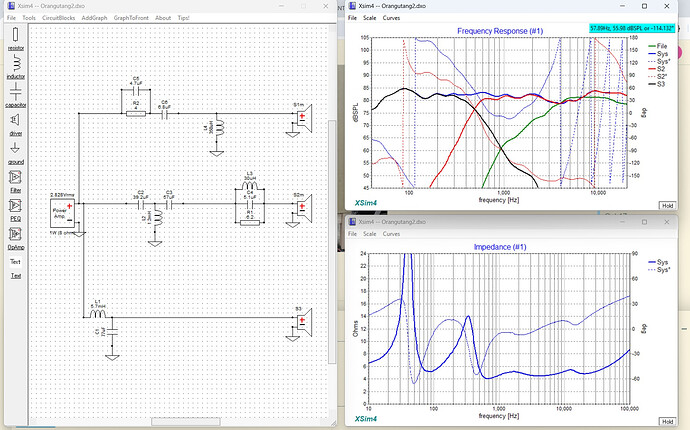Minimize the Impedance window
690x430 pixels.
623,222
